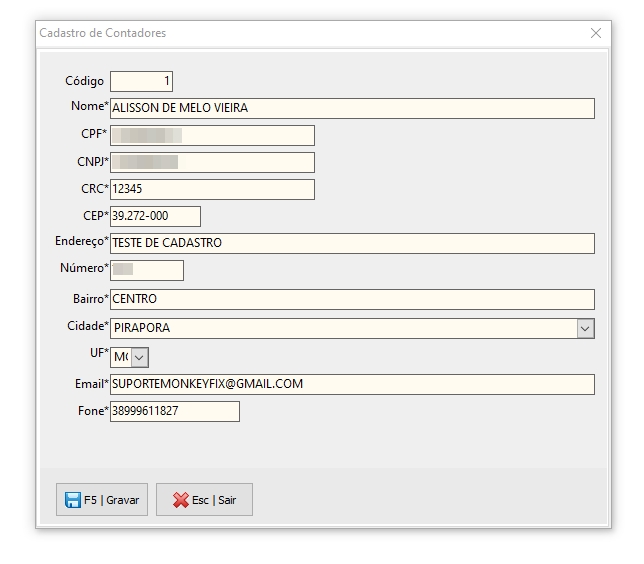Viewport: 644px width, 564px height.
Task: Click the CRC field containing 12345
Action: coord(212,189)
